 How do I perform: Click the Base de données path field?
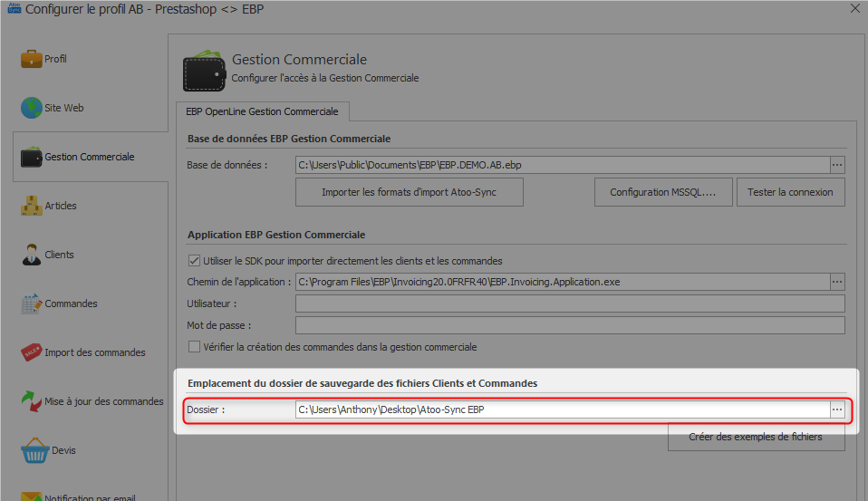(563, 165)
